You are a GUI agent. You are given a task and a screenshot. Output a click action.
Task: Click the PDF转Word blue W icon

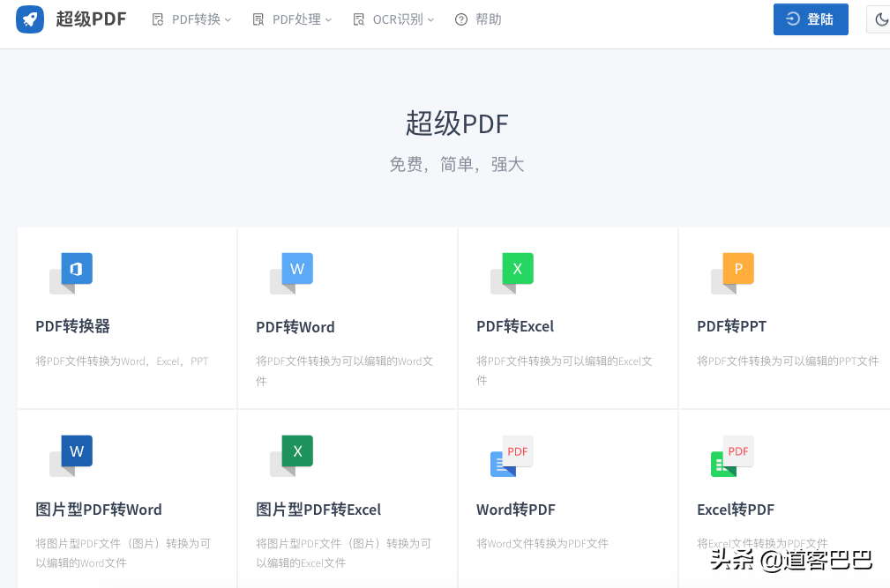pyautogui.click(x=292, y=273)
